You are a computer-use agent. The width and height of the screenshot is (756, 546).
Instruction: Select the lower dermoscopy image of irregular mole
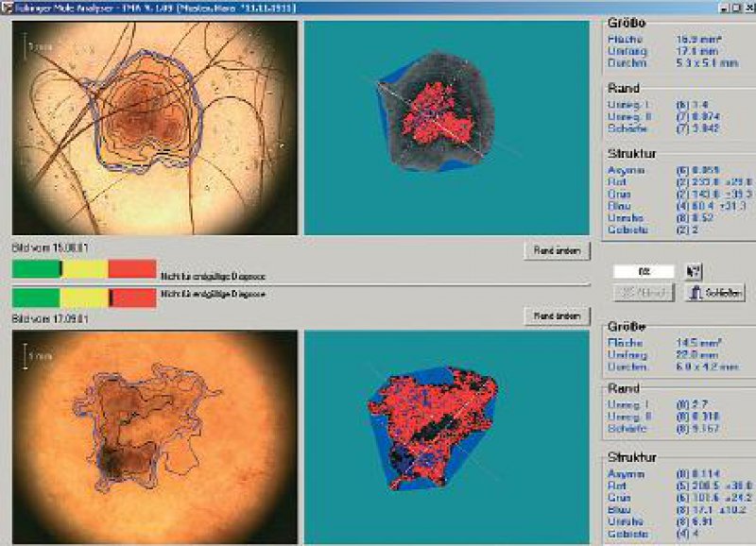(155, 437)
